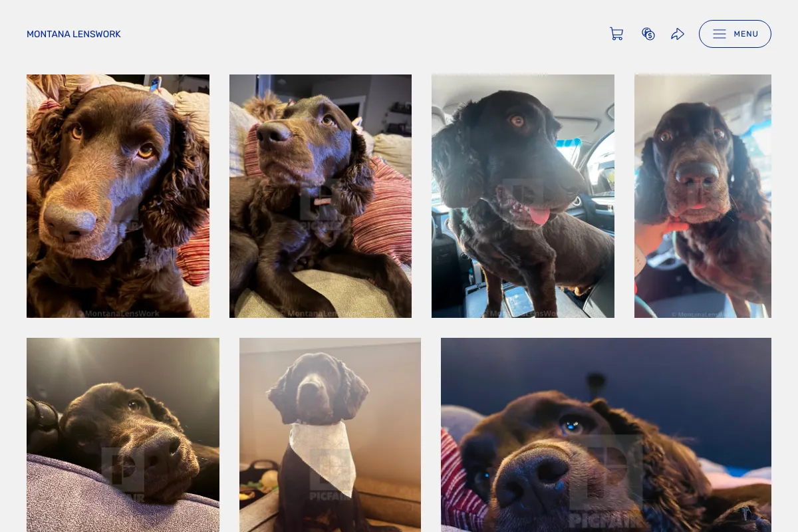Open photo of dog in car with orange collar
This screenshot has height=532, width=798.
pyautogui.click(x=703, y=196)
